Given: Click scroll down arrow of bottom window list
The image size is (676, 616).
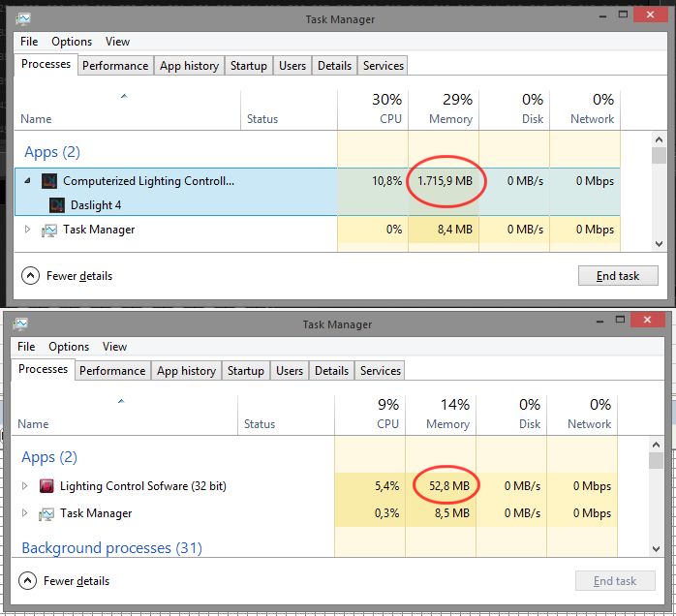Looking at the screenshot, I should pos(656,549).
